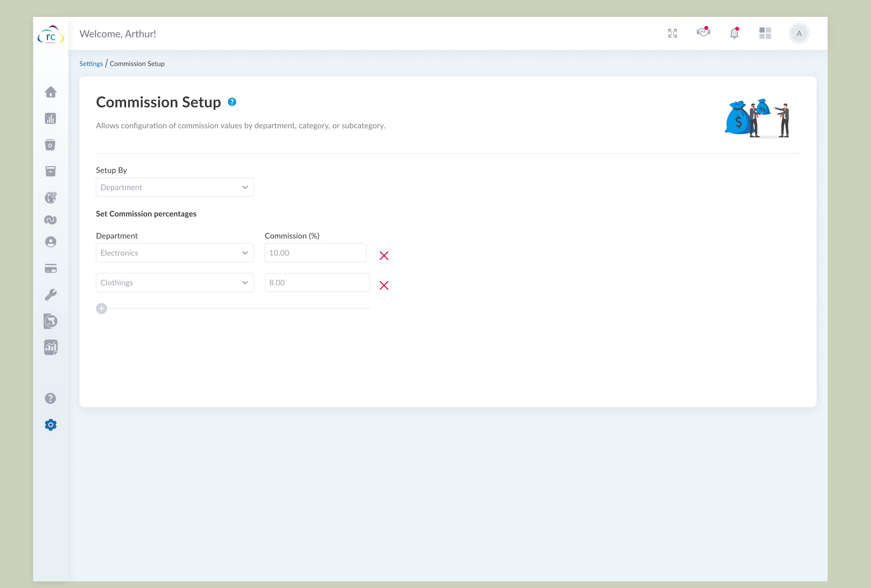Click the blue help icon beside Commission Setup

[x=232, y=102]
